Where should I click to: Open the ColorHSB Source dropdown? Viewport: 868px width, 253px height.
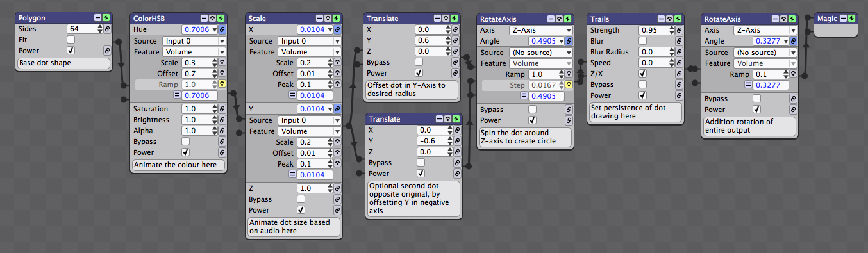point(194,41)
